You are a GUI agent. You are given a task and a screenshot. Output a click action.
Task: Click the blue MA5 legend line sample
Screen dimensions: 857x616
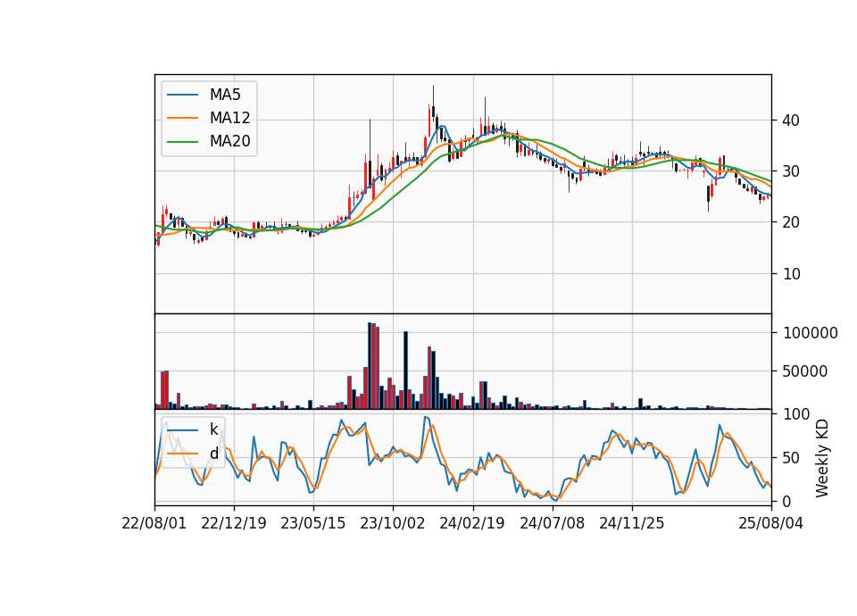[182, 96]
